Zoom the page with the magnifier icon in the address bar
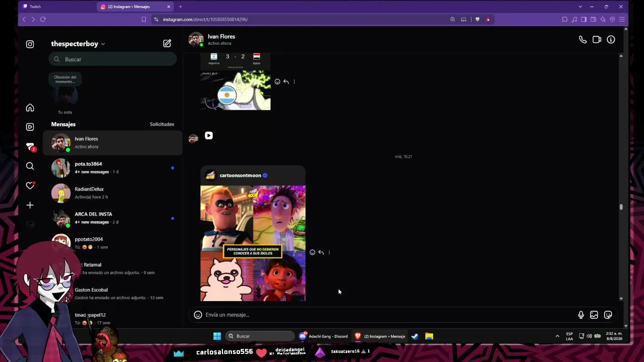644x362 pixels. [452, 20]
